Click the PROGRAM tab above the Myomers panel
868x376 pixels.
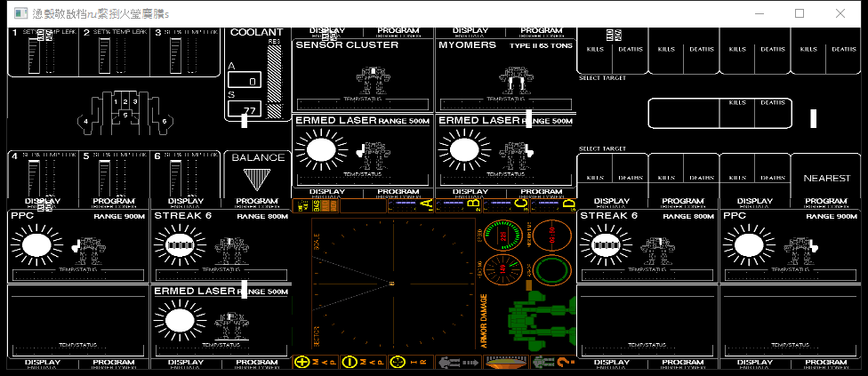pyautogui.click(x=541, y=32)
